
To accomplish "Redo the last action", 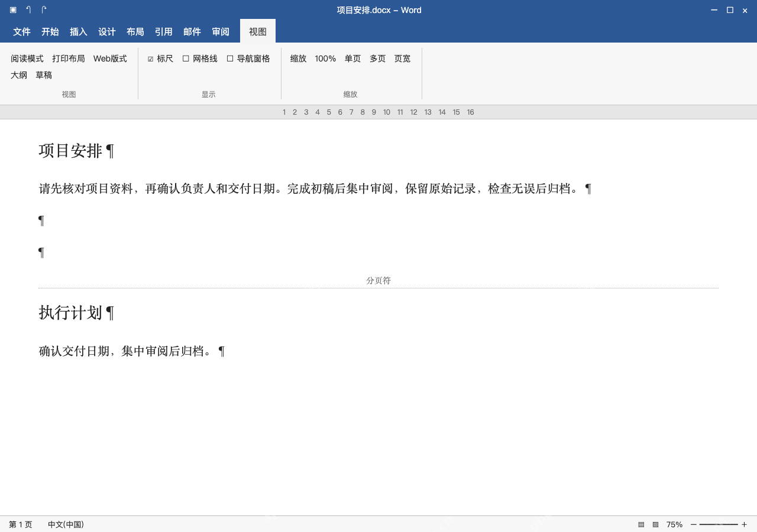I will pyautogui.click(x=44, y=10).
